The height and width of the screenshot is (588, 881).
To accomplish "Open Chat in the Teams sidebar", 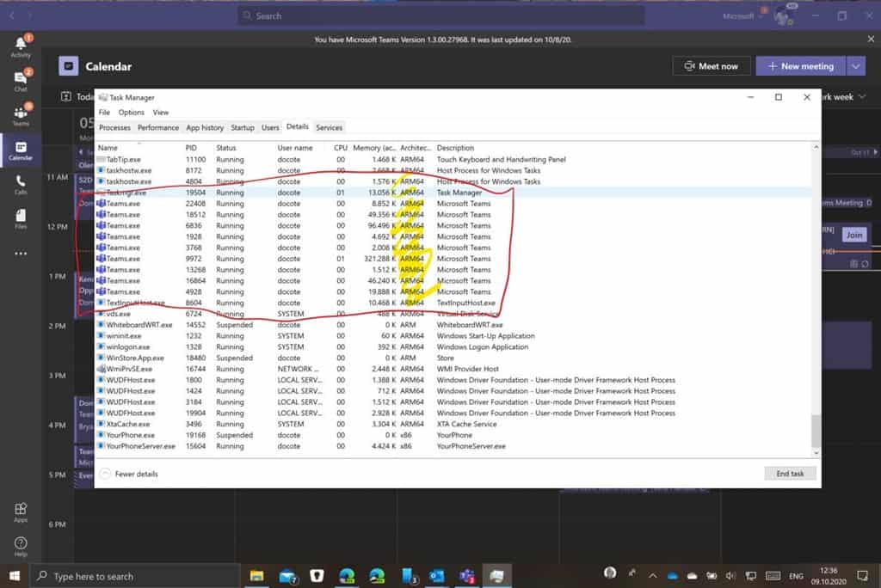I will (21, 80).
